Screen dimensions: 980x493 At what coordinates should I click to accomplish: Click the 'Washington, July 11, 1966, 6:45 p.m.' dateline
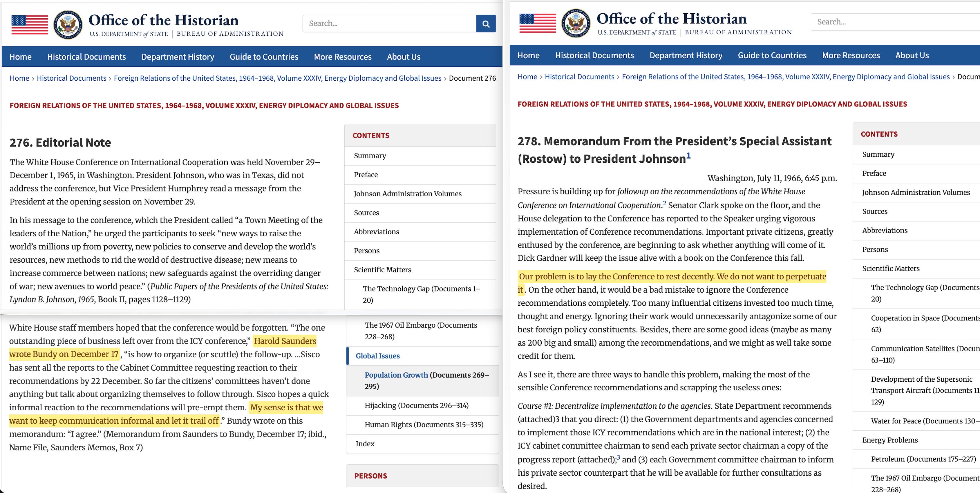click(x=772, y=178)
